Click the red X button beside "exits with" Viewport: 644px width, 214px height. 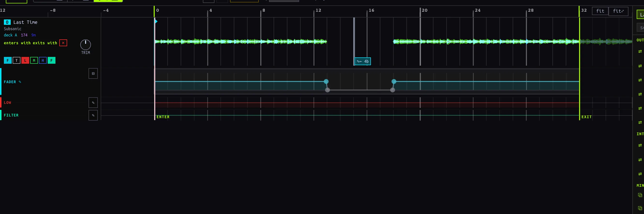[x=63, y=43]
